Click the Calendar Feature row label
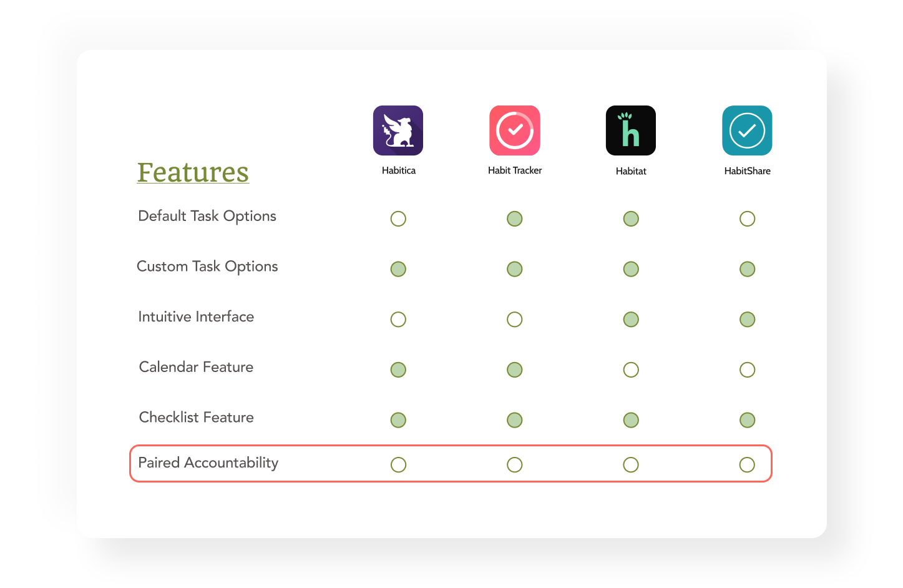This screenshot has height=588, width=903. click(196, 367)
